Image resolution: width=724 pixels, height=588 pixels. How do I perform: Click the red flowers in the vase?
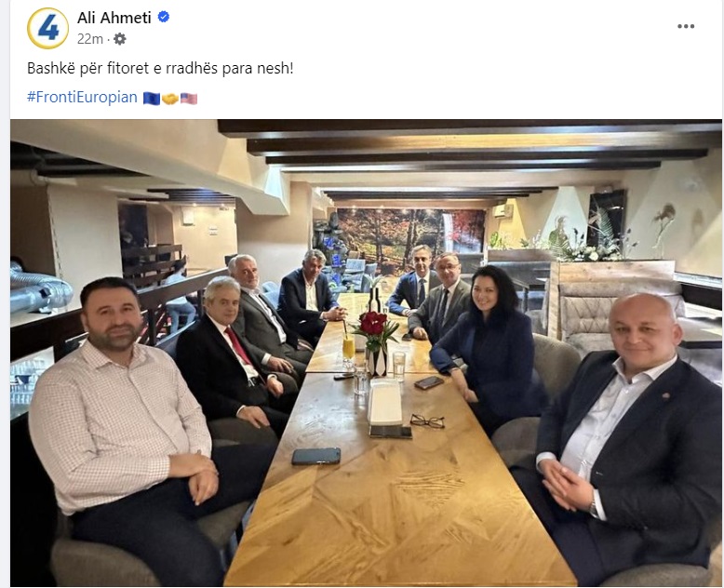pos(373,323)
